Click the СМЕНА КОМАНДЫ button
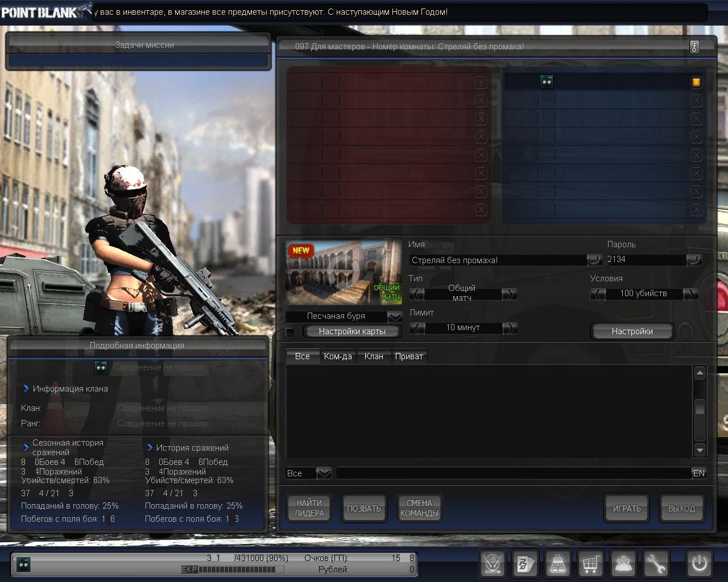The height and width of the screenshot is (582, 728). (419, 508)
